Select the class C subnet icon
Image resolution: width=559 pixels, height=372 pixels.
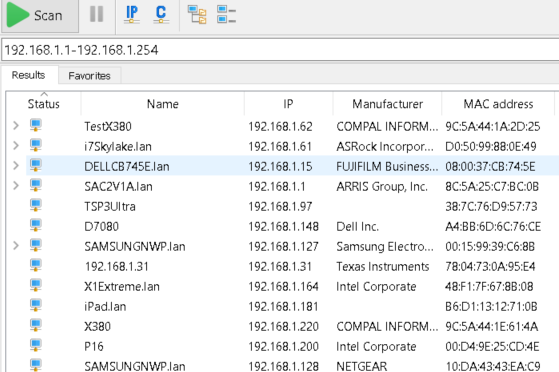tap(161, 15)
